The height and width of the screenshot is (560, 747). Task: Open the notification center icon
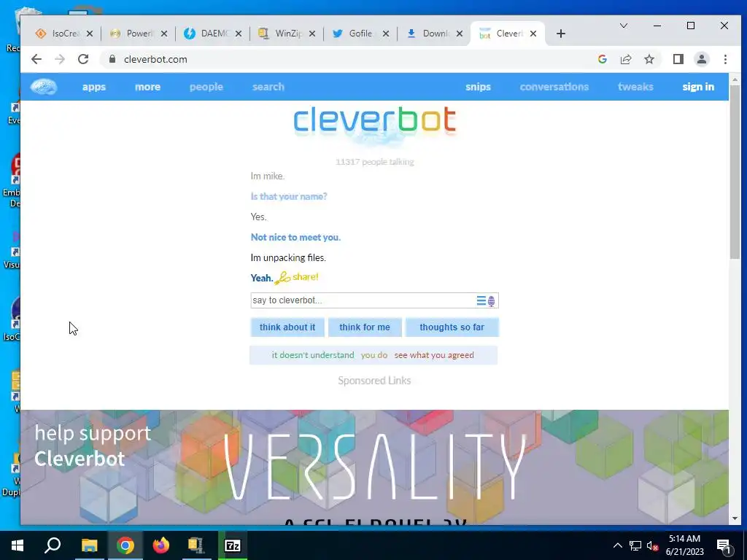pyautogui.click(x=724, y=545)
